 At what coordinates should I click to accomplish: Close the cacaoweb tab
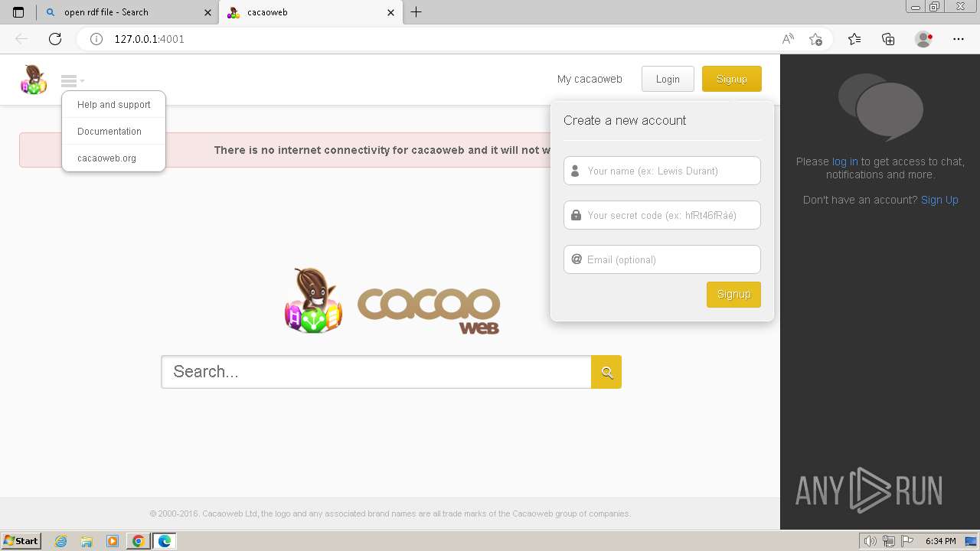point(391,12)
